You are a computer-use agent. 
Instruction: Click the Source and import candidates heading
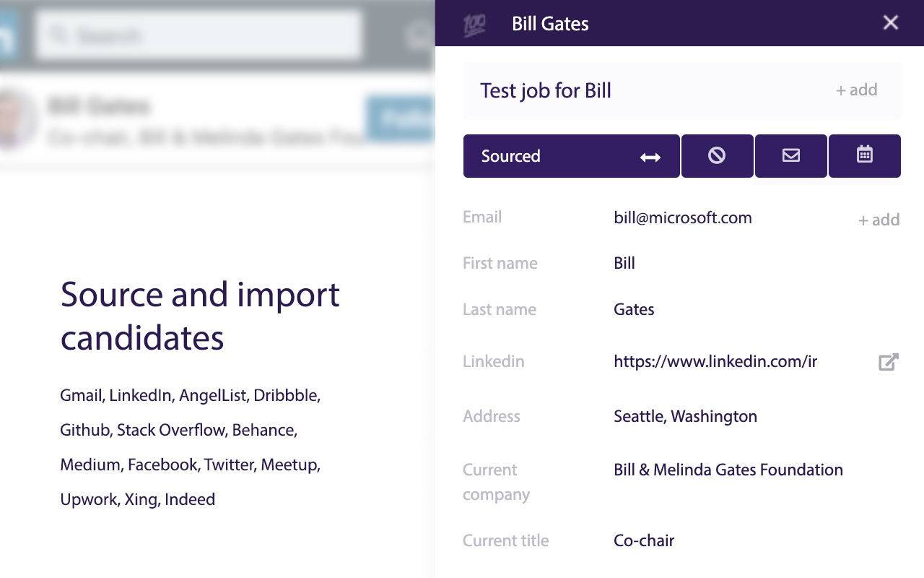pos(200,316)
